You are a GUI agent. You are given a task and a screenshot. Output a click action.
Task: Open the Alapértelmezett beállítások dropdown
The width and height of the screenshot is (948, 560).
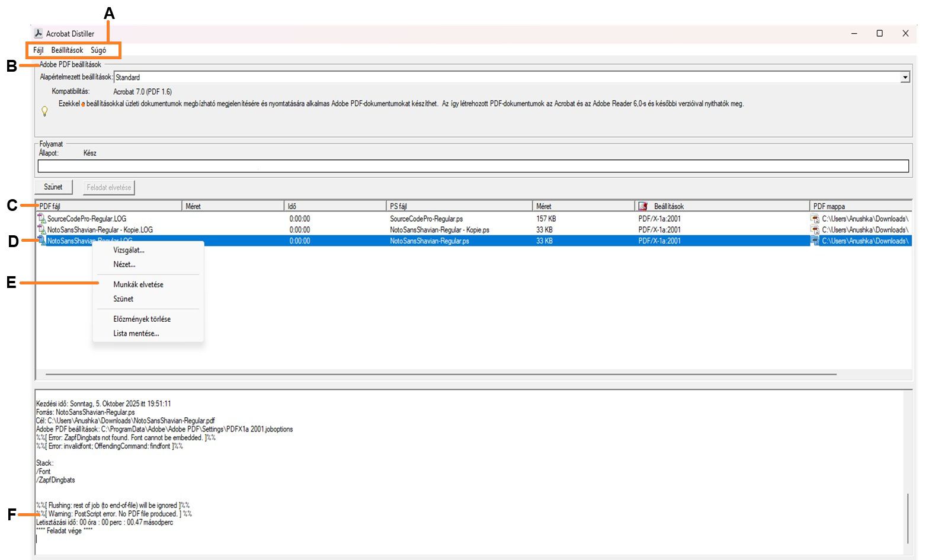click(512, 77)
